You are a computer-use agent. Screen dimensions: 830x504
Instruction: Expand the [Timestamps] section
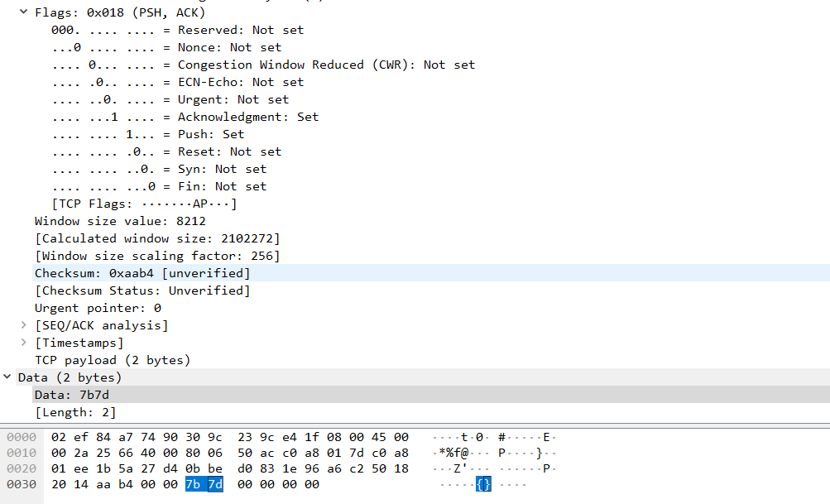pyautogui.click(x=23, y=342)
